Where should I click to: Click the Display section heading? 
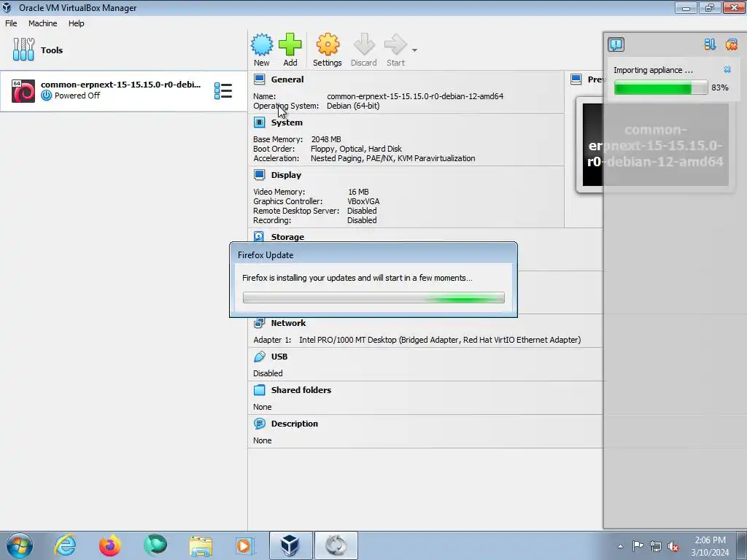click(286, 175)
